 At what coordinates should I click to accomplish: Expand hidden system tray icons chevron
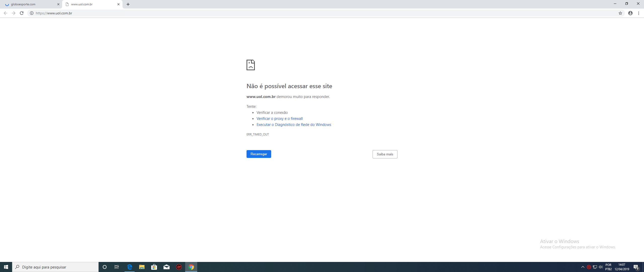[x=583, y=267]
